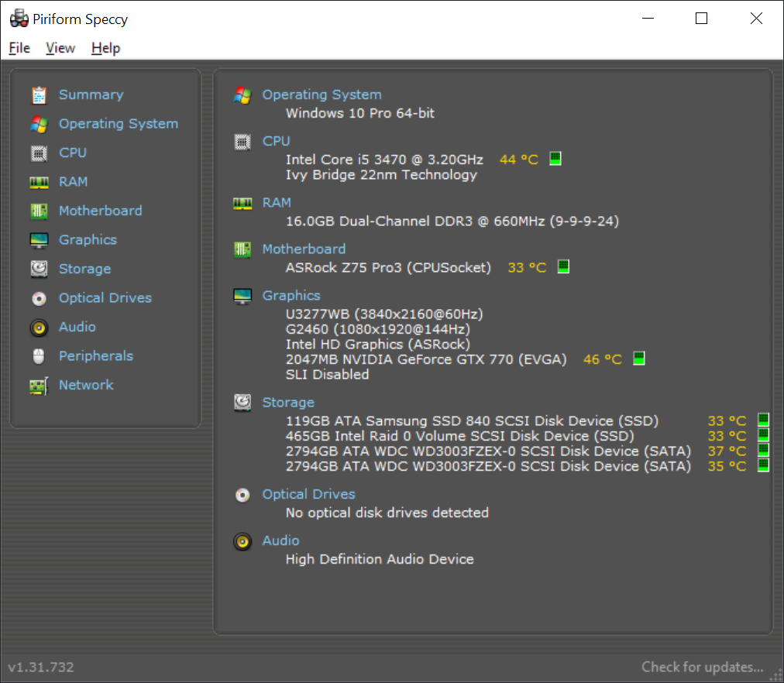Click the Summary clipboard icon in sidebar
Screen dimensions: 784x683
(39, 95)
